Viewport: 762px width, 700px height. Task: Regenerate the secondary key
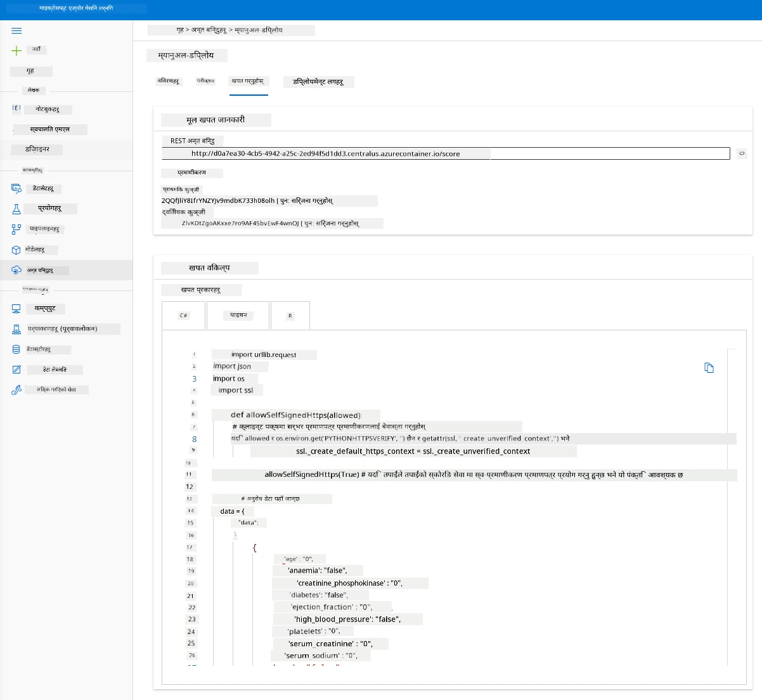click(x=332, y=223)
